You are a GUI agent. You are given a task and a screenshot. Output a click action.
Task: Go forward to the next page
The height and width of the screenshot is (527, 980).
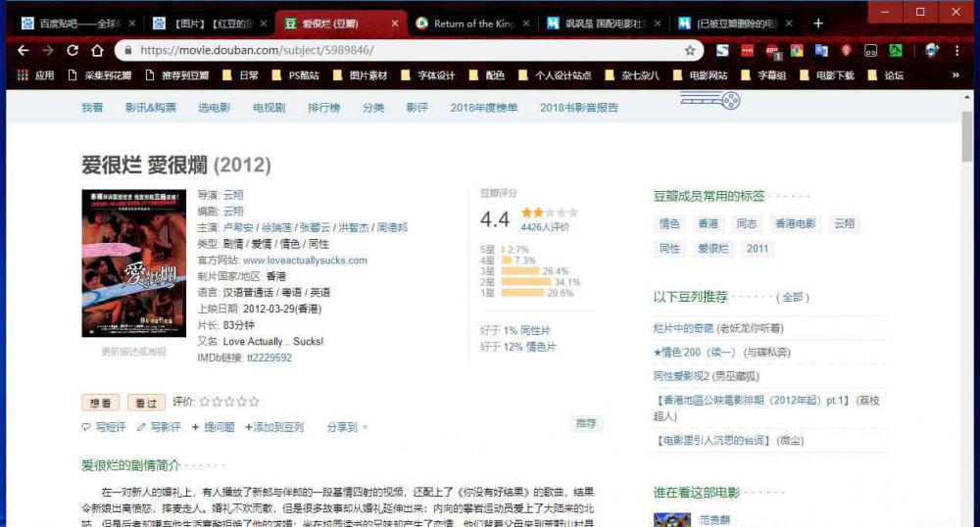48,50
